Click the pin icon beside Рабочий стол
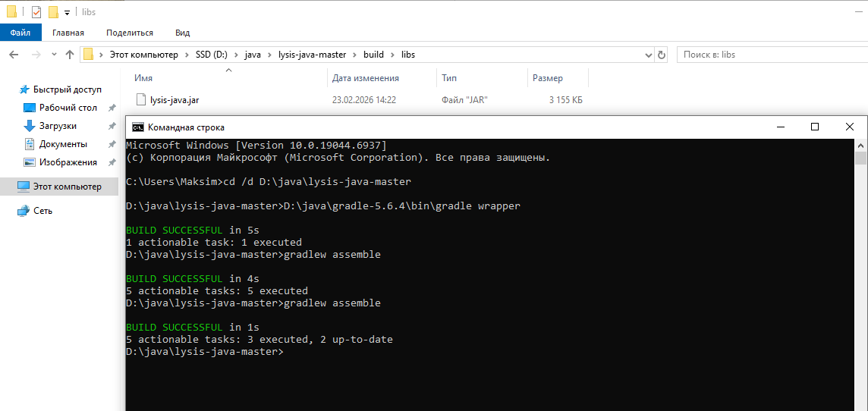The height and width of the screenshot is (411, 868). pos(112,108)
